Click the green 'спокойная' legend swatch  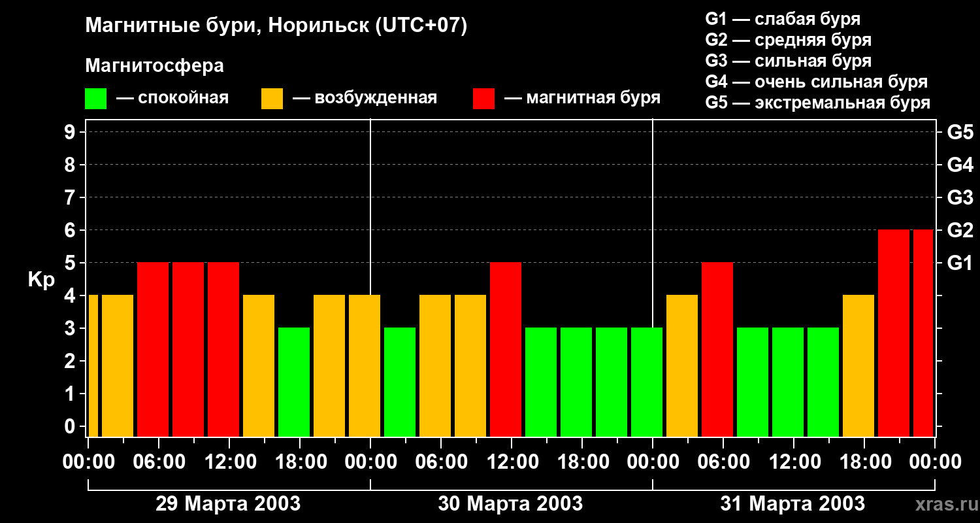coord(95,99)
